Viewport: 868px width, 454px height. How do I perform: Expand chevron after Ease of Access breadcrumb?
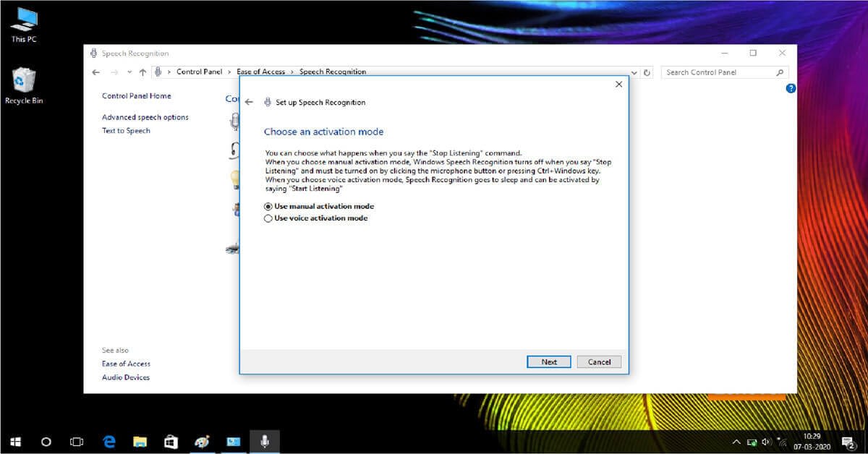tap(292, 72)
